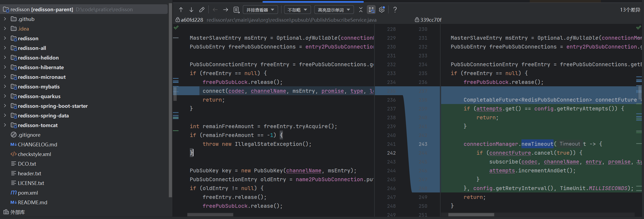The height and width of the screenshot is (219, 644).
Task: Click newTimeout in the right pane
Action: 537,144
